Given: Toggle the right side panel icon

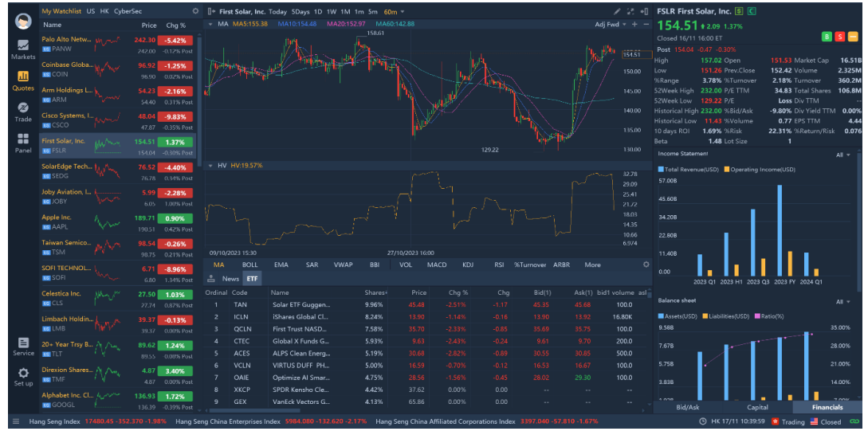Looking at the screenshot, I should coord(644,11).
